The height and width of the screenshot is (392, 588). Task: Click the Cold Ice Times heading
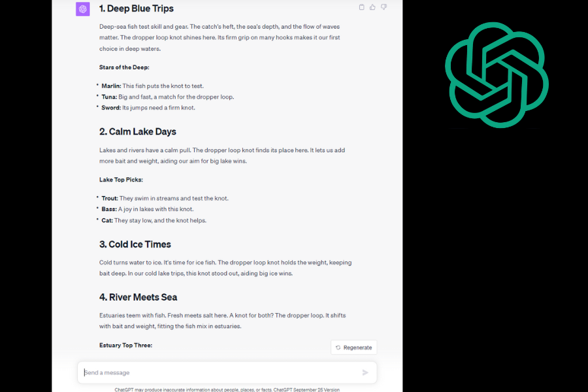coord(135,244)
